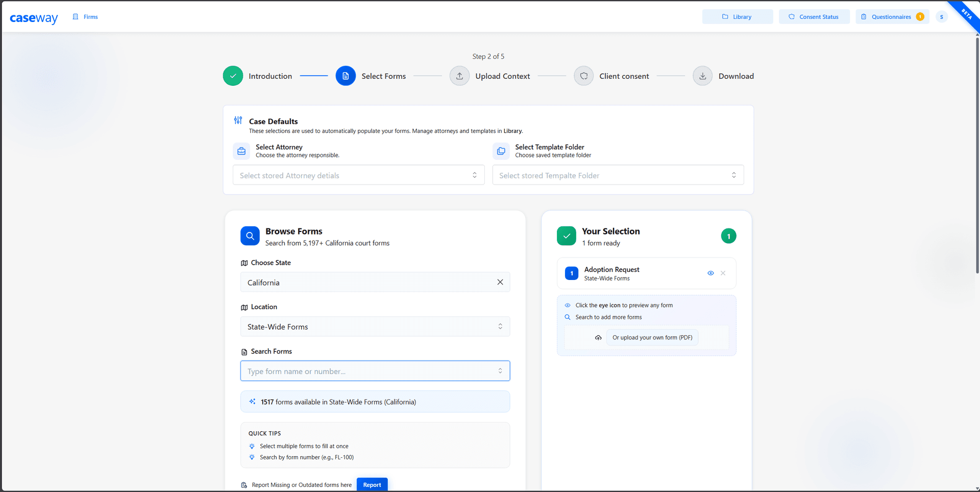This screenshot has width=980, height=492.
Task: Preview Adoption Request with eye icon
Action: click(710, 273)
